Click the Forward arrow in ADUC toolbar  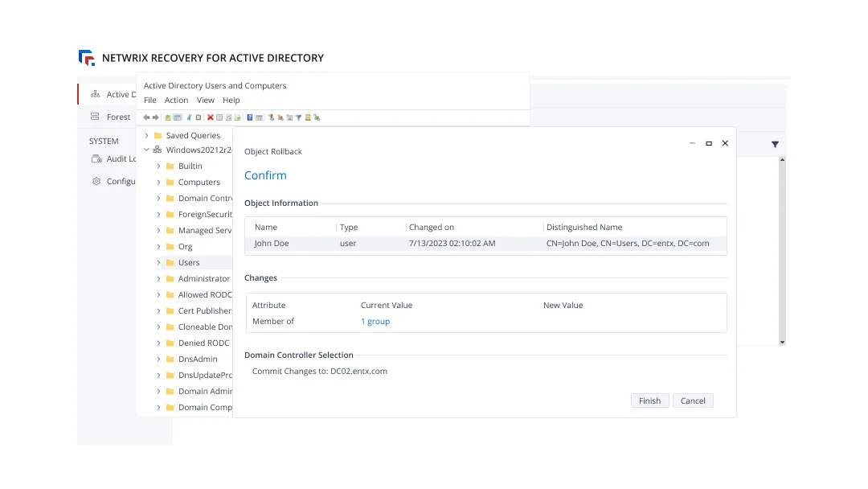click(x=156, y=117)
